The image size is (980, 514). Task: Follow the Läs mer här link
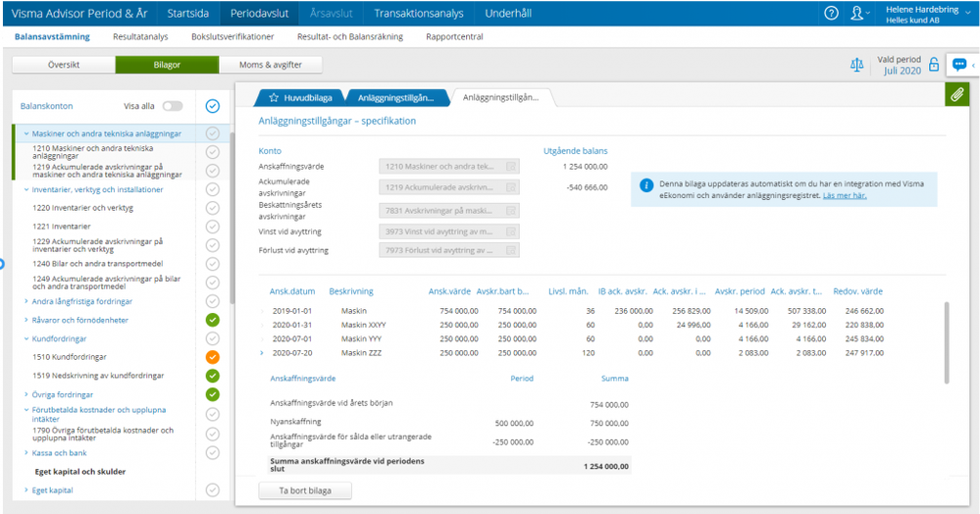[844, 195]
